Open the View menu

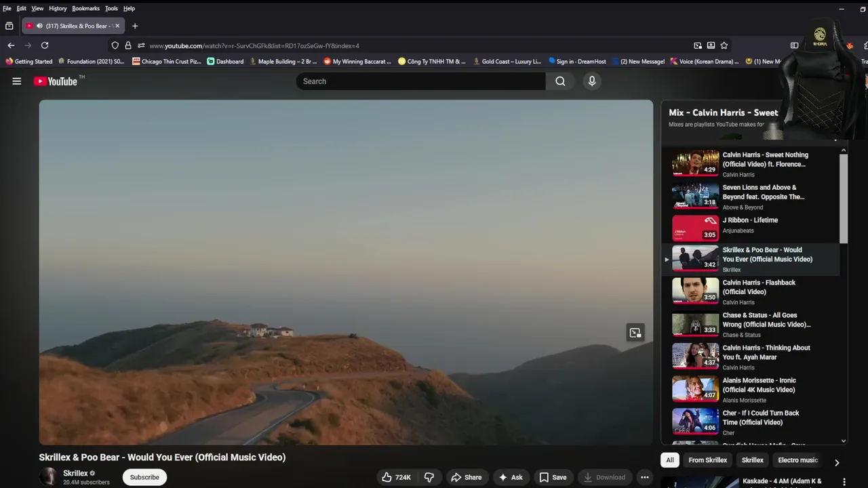click(x=37, y=8)
